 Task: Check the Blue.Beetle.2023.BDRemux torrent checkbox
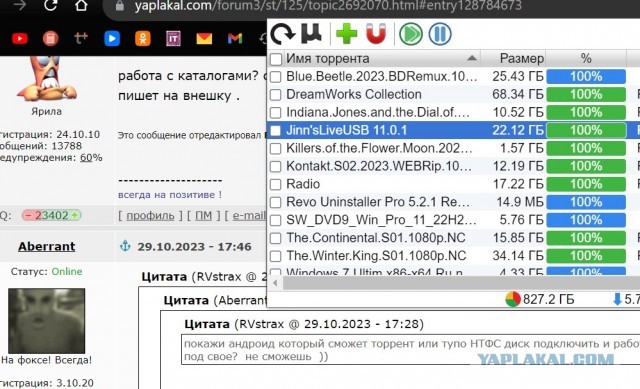276,77
